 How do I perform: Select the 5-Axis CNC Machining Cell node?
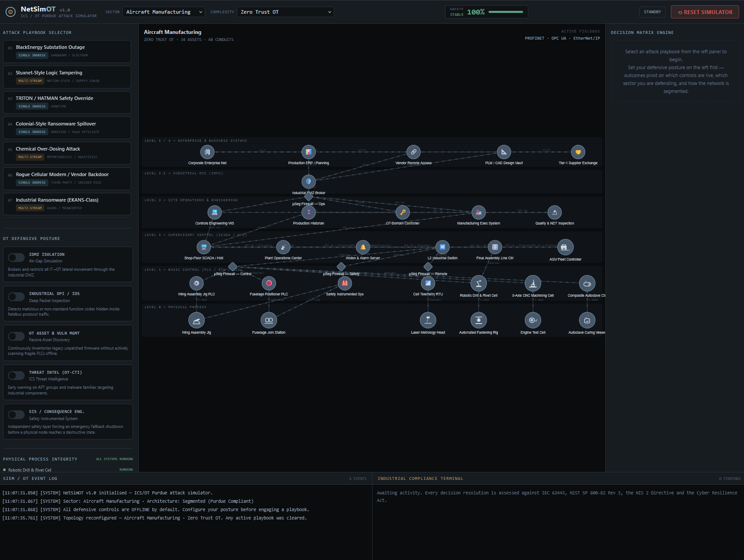point(533,284)
